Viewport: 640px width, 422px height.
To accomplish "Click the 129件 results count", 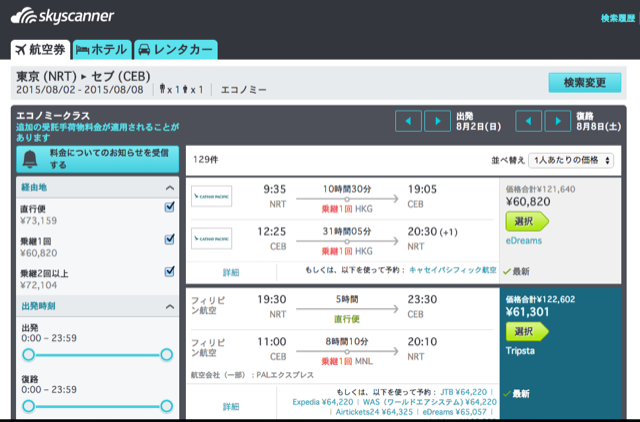I will coord(206,160).
